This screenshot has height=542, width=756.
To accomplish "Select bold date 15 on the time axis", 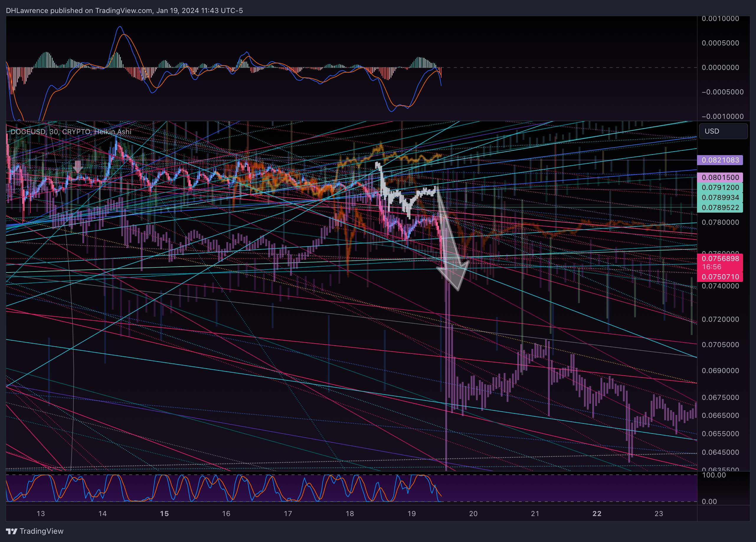I will tap(164, 513).
